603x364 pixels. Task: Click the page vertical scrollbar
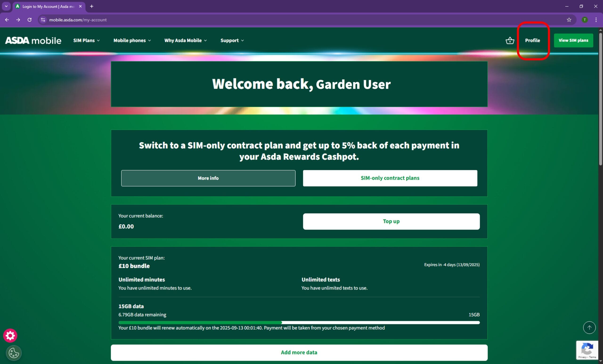pos(600,99)
